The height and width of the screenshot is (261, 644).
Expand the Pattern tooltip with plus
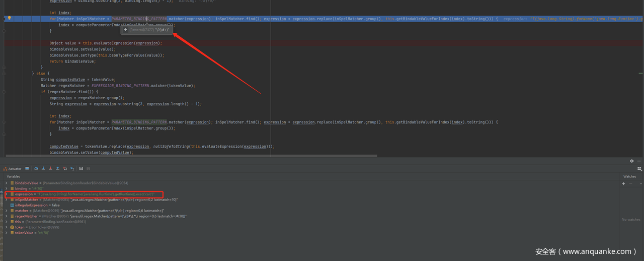pyautogui.click(x=125, y=30)
